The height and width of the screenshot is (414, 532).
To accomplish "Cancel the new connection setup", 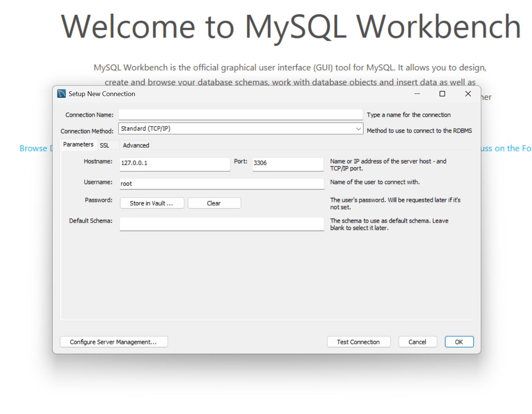I will click(x=417, y=342).
